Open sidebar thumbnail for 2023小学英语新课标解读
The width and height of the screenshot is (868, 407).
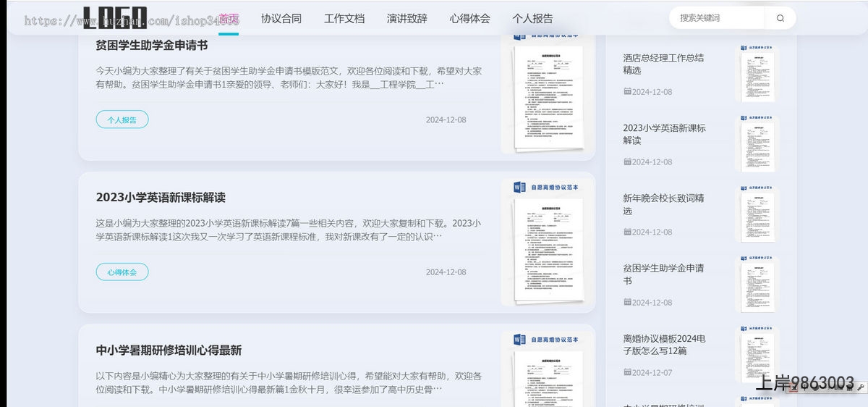758,143
